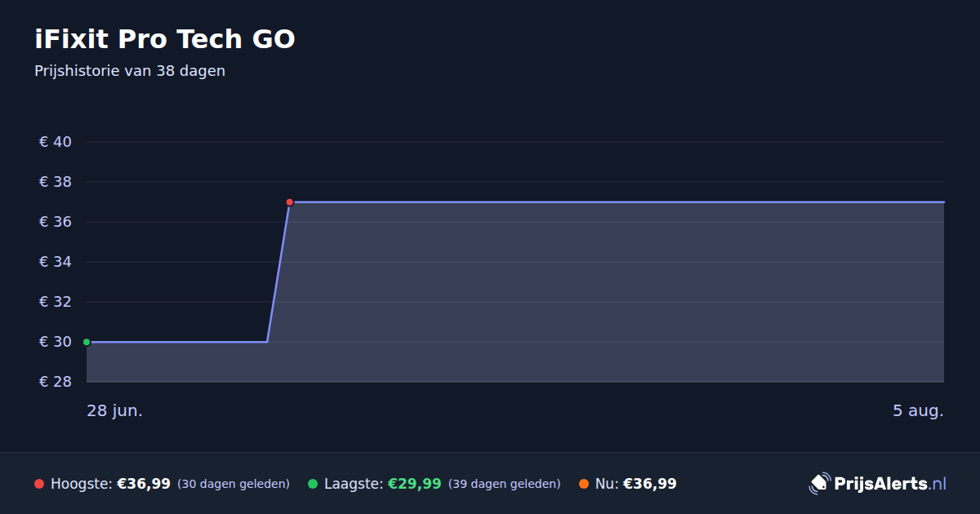Click the Hoogste €36,99 price value

144,484
